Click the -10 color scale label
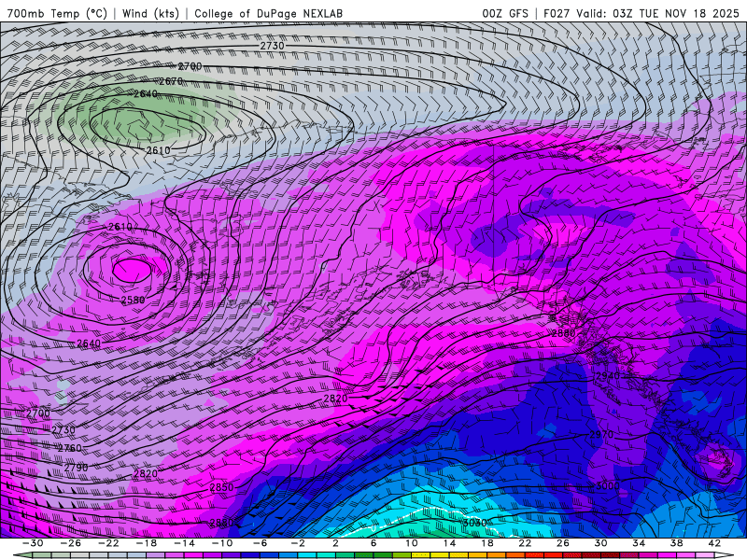 tap(222, 543)
